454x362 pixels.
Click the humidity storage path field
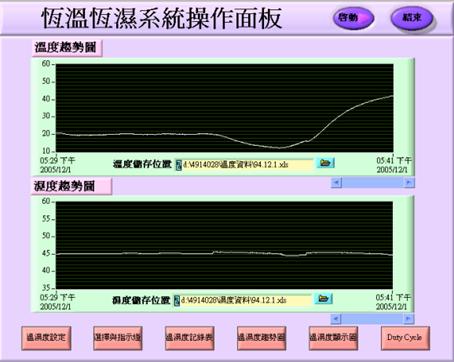pyautogui.click(x=246, y=300)
